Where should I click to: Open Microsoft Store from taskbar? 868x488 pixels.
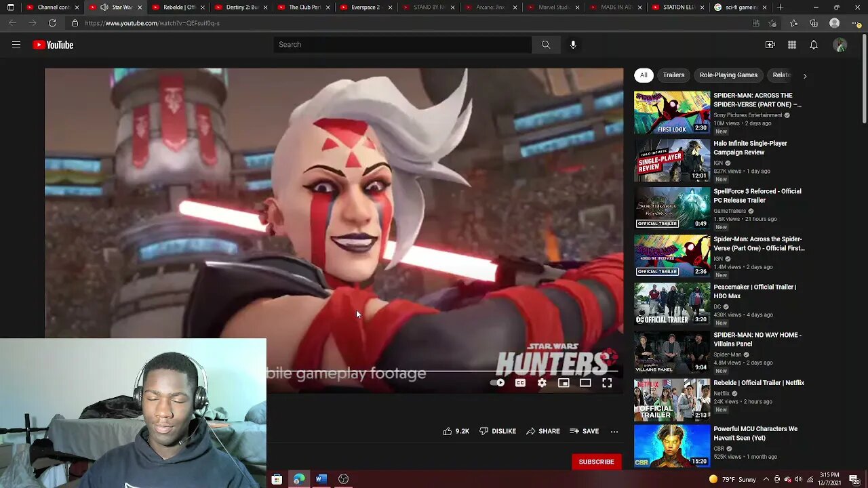[277, 479]
